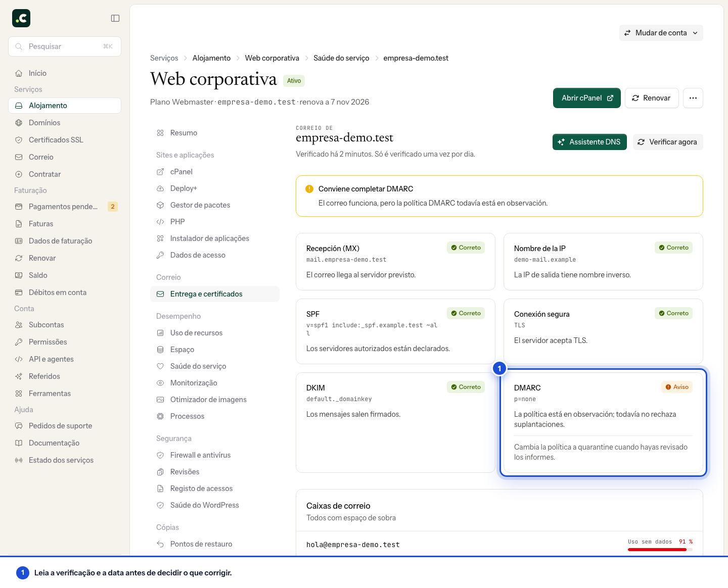Screen dimensions: 728x588
Task: Click the Início home icon
Action: click(19, 73)
